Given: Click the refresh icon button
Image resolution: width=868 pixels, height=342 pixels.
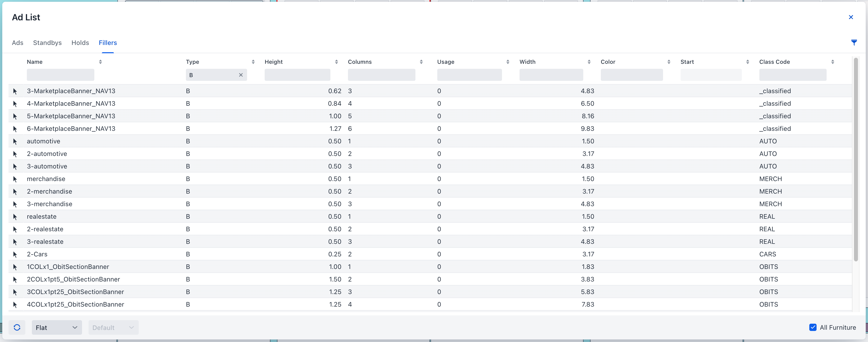Looking at the screenshot, I should click(17, 327).
